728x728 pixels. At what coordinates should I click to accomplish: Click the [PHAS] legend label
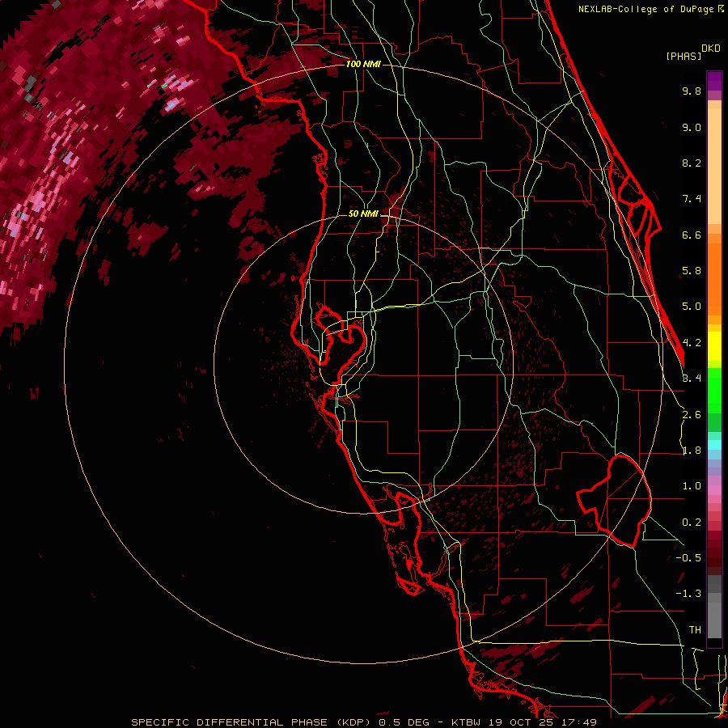[x=684, y=57]
